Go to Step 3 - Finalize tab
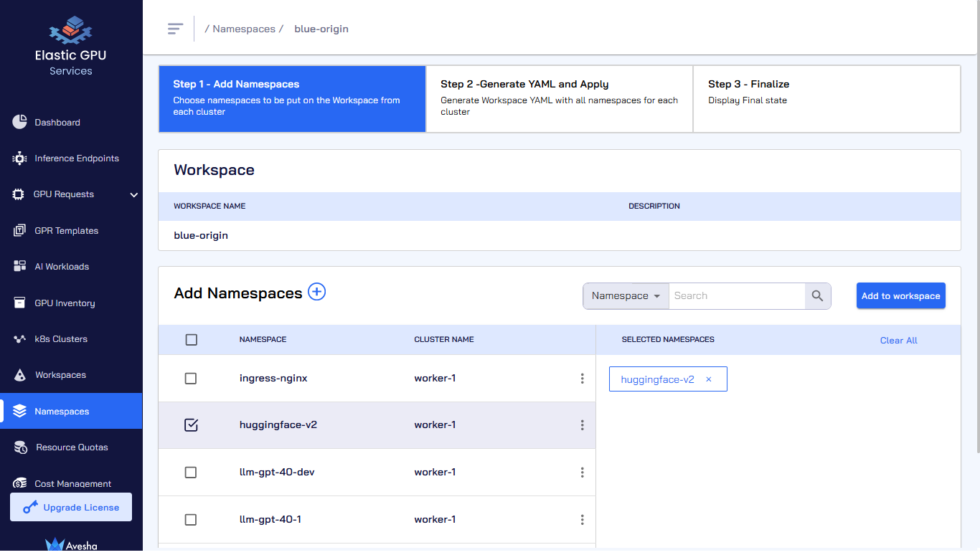This screenshot has width=980, height=555. pyautogui.click(x=827, y=99)
